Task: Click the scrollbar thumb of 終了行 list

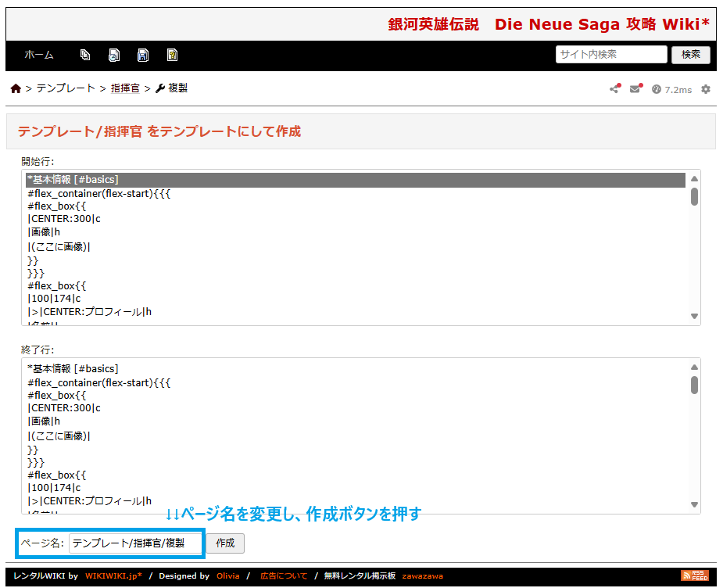Action: [x=694, y=385]
